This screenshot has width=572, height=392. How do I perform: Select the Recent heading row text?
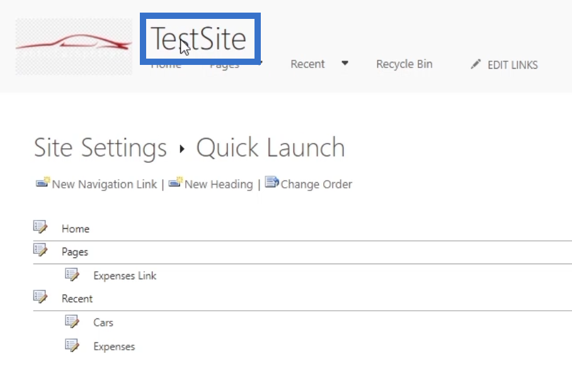77,299
